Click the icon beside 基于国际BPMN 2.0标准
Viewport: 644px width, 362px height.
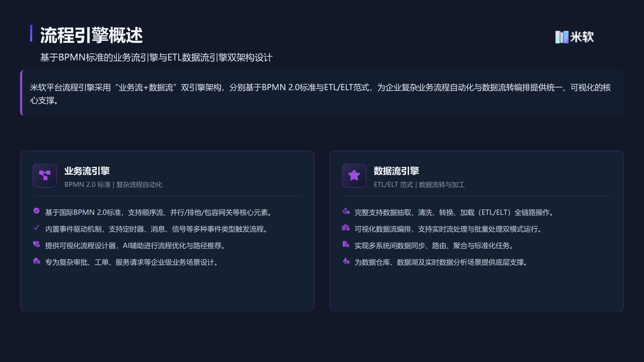[37, 211]
